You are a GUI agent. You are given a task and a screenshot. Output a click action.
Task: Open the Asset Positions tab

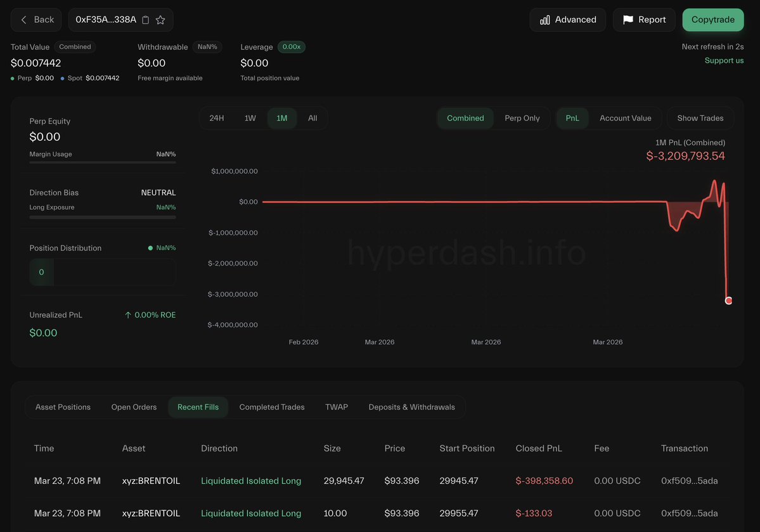tap(63, 407)
